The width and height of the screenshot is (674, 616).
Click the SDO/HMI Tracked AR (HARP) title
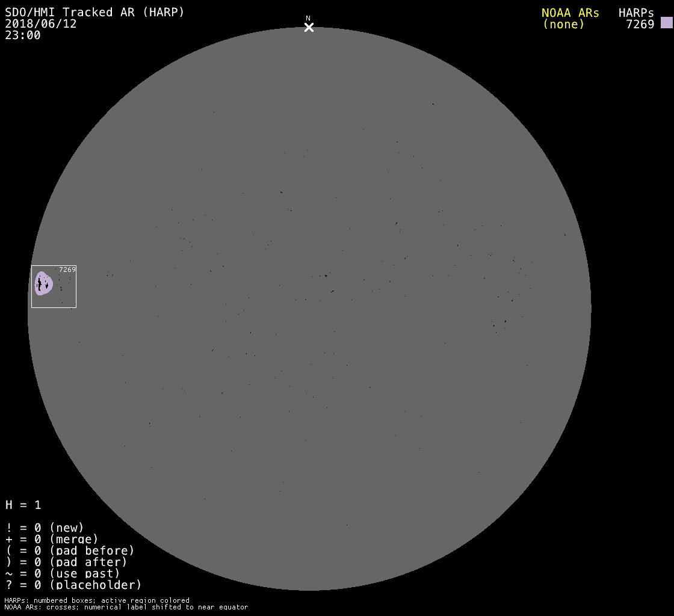[x=94, y=12]
